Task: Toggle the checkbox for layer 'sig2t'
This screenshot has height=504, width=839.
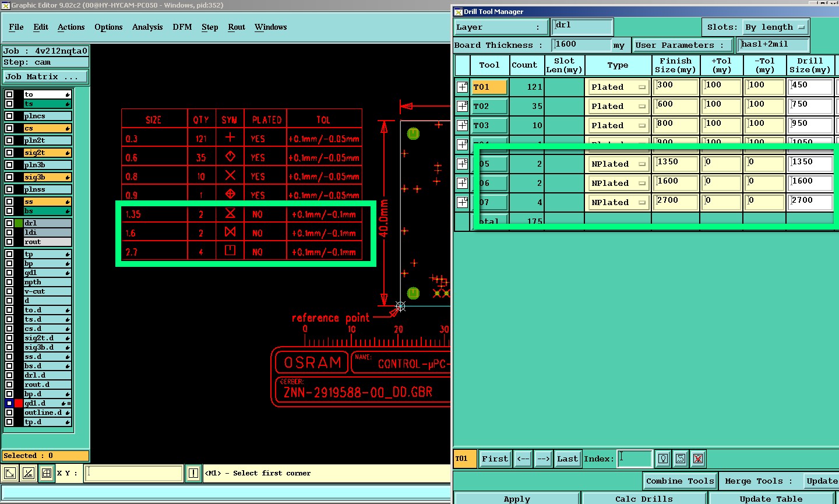Action: point(9,153)
